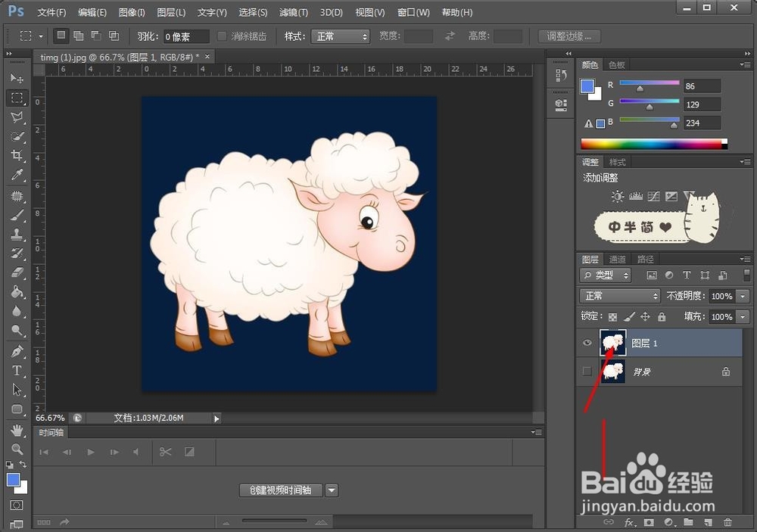This screenshot has width=757, height=532.
Task: Click the delete layer trash icon
Action: (727, 522)
